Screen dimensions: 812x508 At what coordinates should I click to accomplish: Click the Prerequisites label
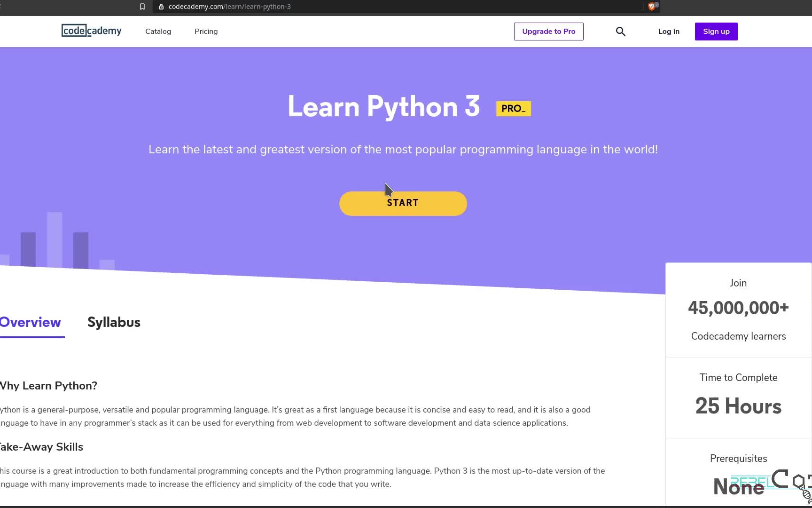(x=738, y=459)
